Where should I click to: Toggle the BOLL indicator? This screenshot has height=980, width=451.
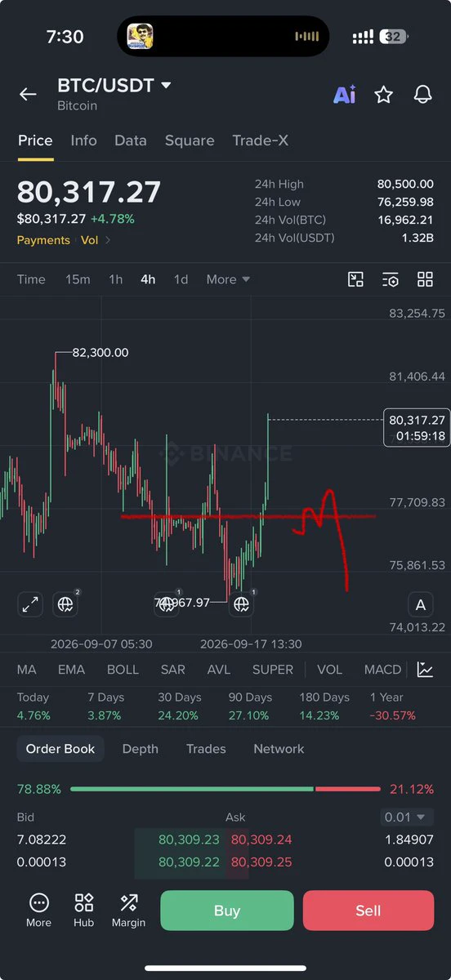pos(123,670)
